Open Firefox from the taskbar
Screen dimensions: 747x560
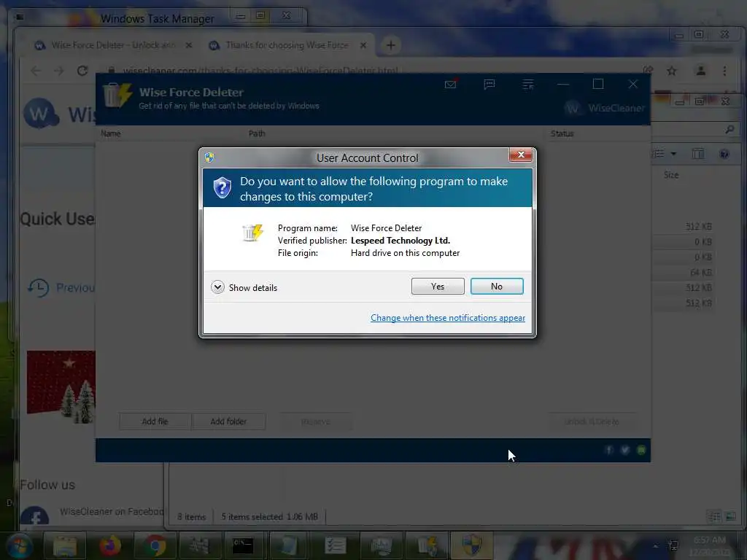(111, 545)
